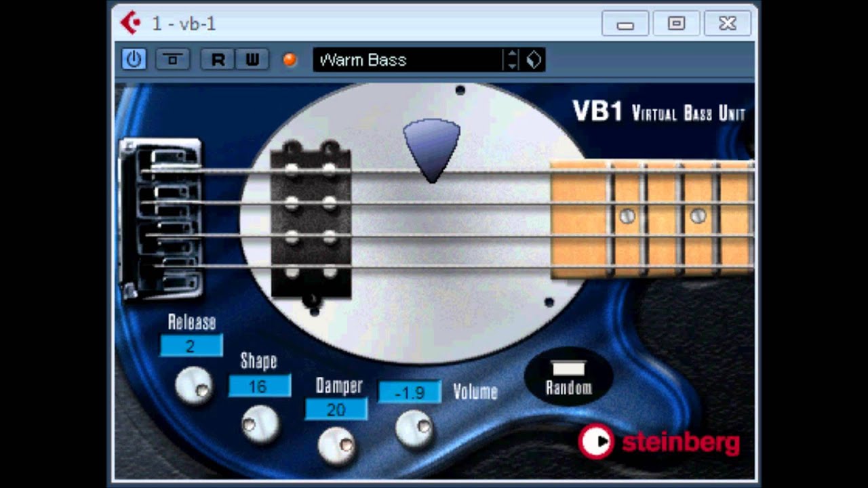Maximize the vb-1 plugin window
The height and width of the screenshot is (488, 868).
676,24
